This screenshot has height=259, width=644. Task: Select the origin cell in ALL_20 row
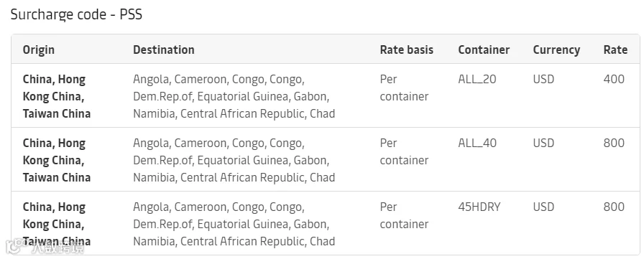click(x=57, y=96)
